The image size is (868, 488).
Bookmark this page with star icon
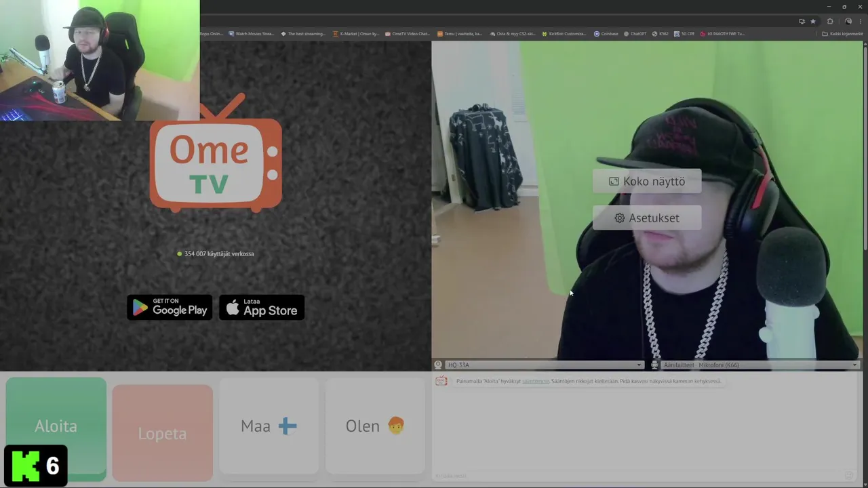pyautogui.click(x=813, y=21)
